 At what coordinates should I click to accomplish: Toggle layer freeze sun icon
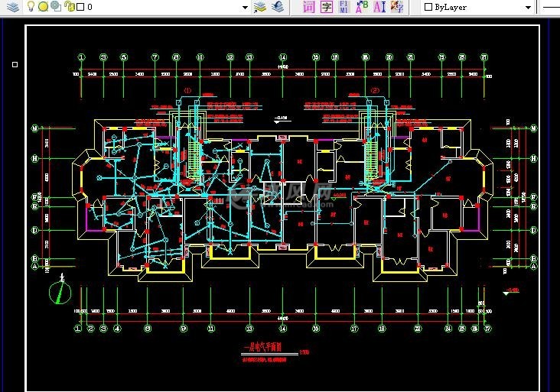pos(44,7)
